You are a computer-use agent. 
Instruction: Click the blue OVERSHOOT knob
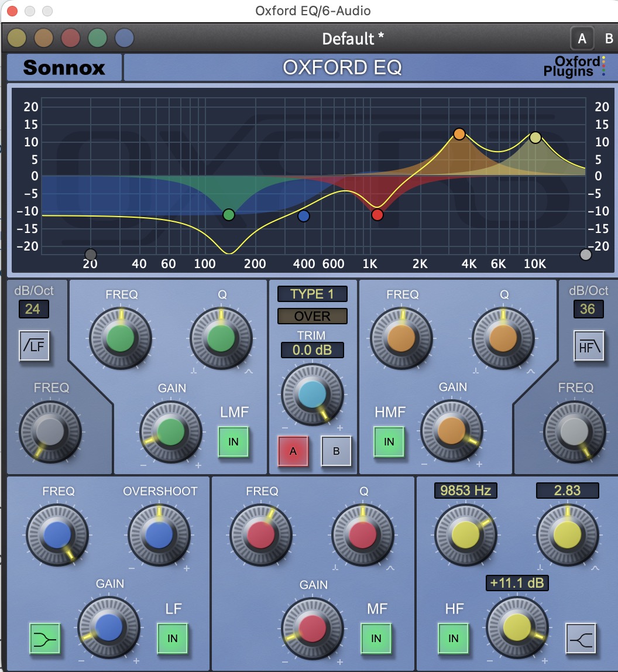pyautogui.click(x=159, y=535)
